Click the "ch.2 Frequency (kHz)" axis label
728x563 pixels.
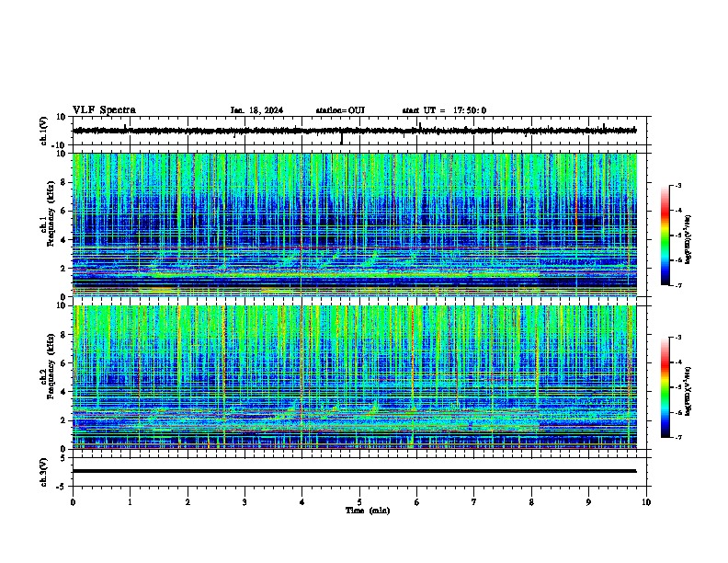[47, 367]
